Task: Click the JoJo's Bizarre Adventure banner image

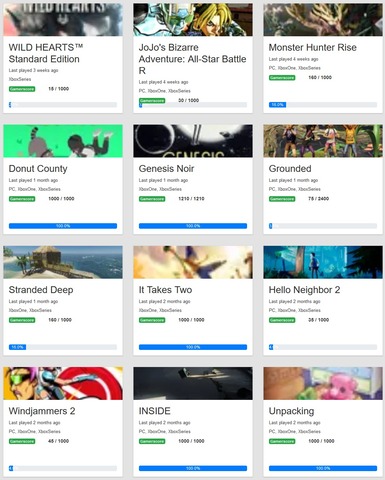Action: pyautogui.click(x=193, y=20)
